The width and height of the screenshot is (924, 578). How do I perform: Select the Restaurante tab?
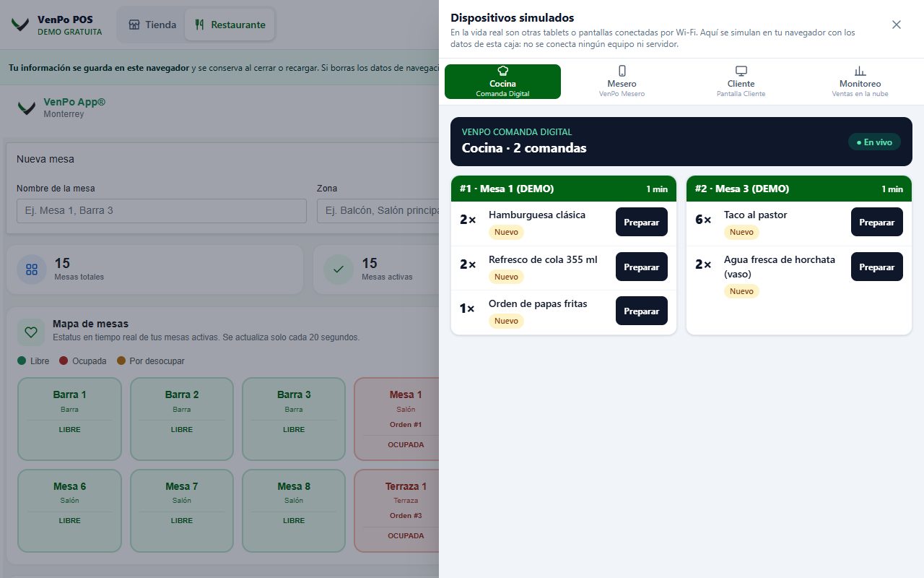click(x=230, y=25)
